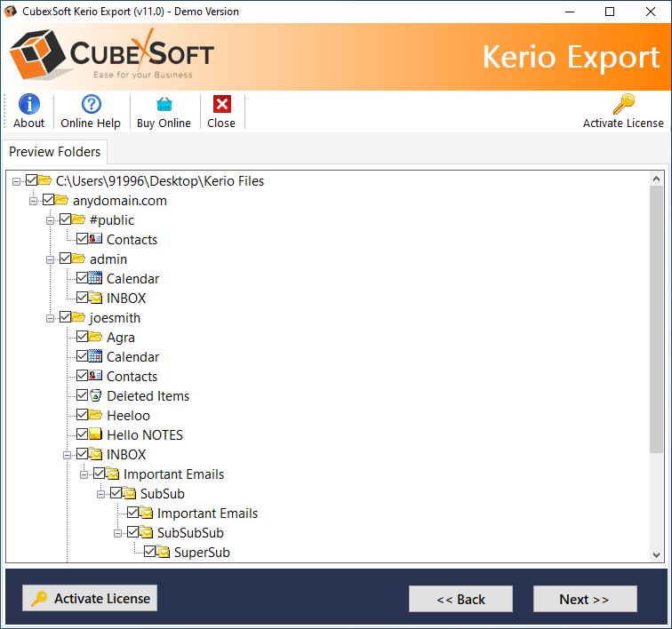The width and height of the screenshot is (672, 629).
Task: Collapse the #public node
Action: tap(50, 220)
